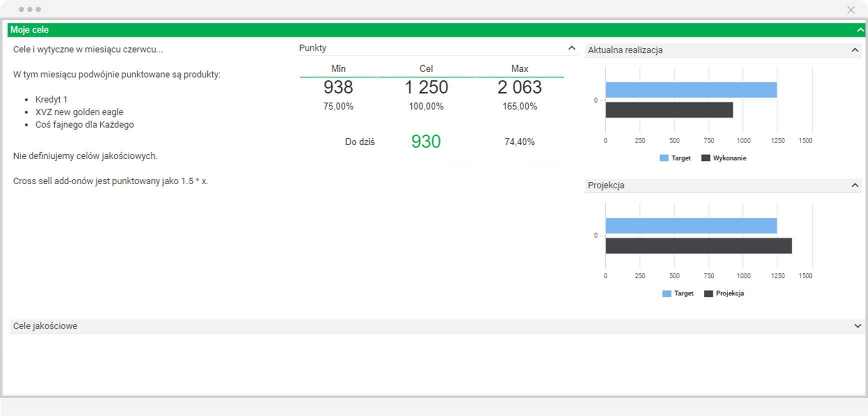Select the dark Wykonanie bar
The height and width of the screenshot is (416, 868).
click(x=668, y=110)
